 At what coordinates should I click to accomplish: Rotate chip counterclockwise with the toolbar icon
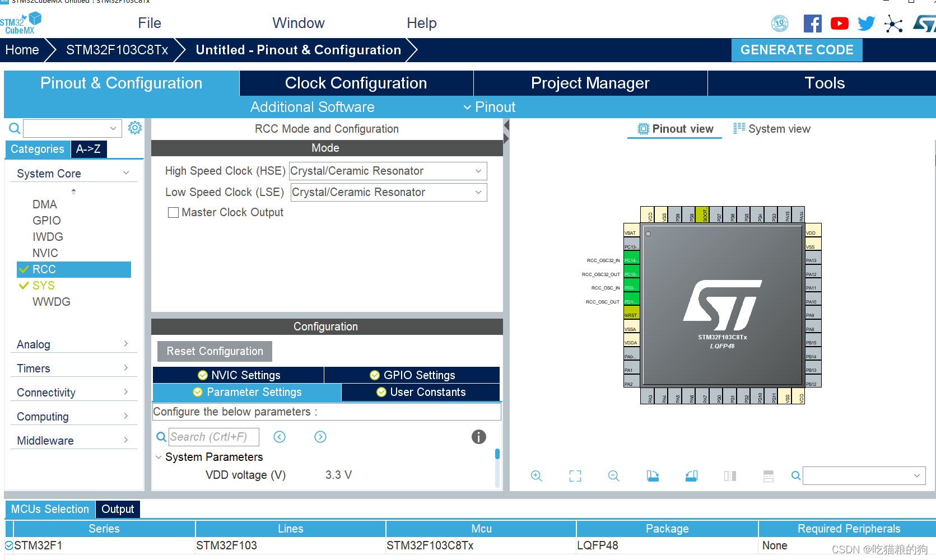(x=691, y=476)
